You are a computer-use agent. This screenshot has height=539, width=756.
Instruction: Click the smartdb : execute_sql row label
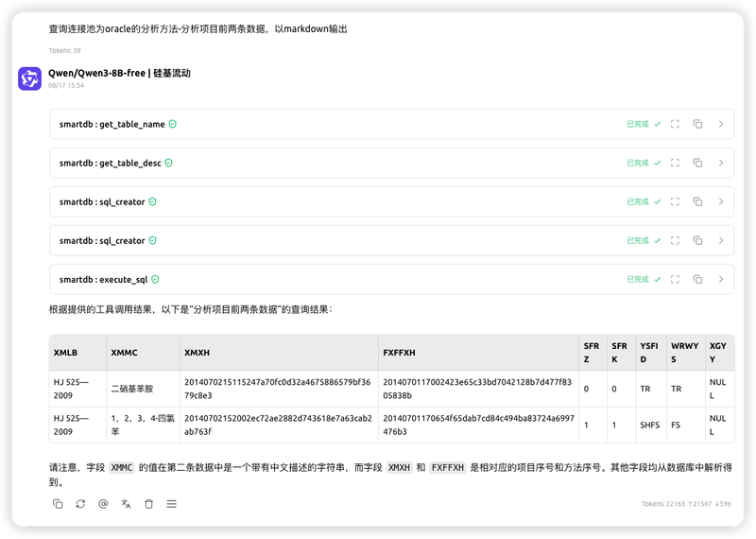[103, 280]
